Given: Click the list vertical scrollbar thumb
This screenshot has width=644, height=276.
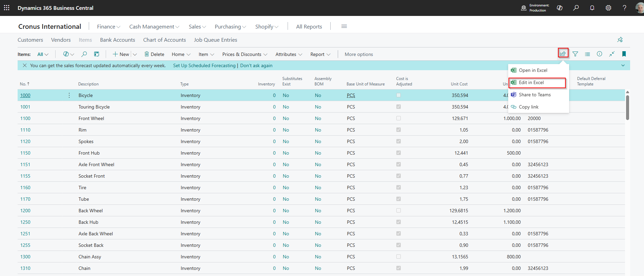Looking at the screenshot, I should [x=627, y=107].
